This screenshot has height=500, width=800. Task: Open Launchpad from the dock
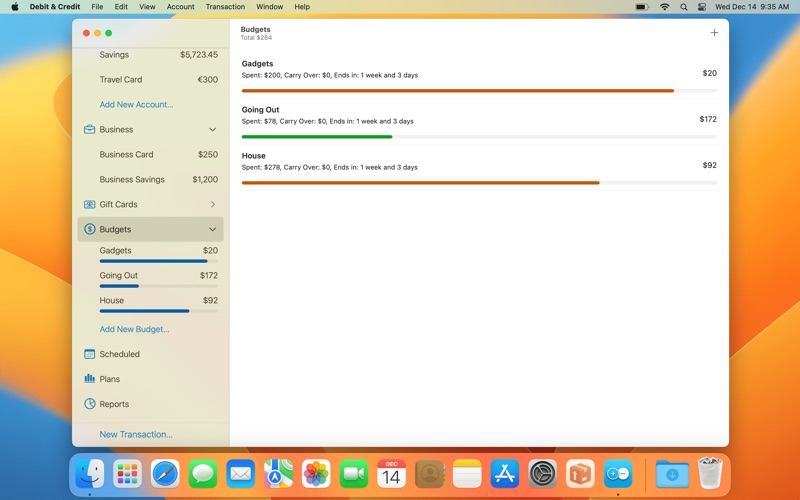pyautogui.click(x=127, y=473)
